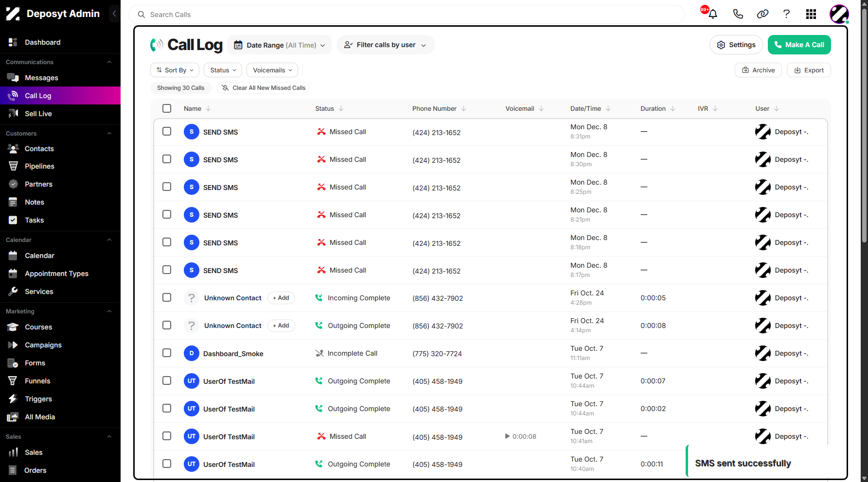The image size is (868, 482).
Task: Open the Sort By dropdown
Action: click(x=175, y=70)
